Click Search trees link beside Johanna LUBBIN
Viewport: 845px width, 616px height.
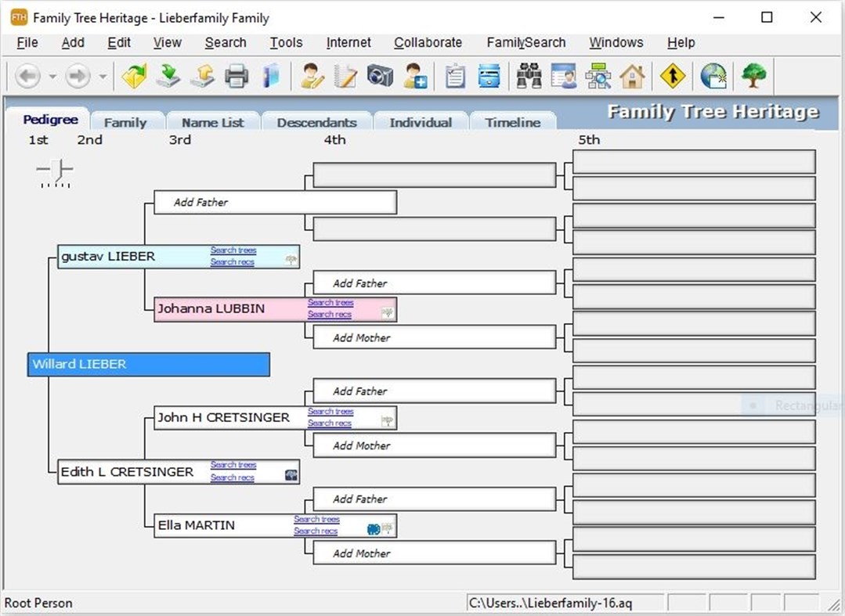coord(330,303)
